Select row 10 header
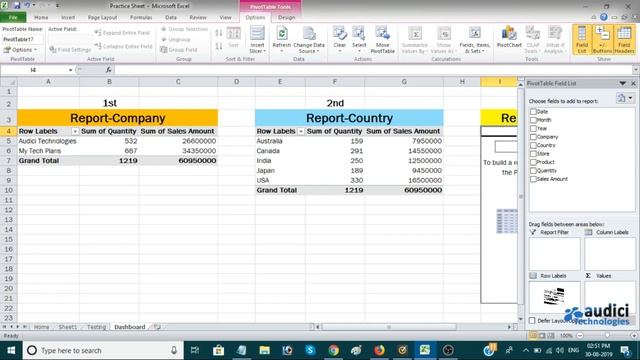Image resolution: width=640 pixels, height=360 pixels. pyautogui.click(x=9, y=190)
